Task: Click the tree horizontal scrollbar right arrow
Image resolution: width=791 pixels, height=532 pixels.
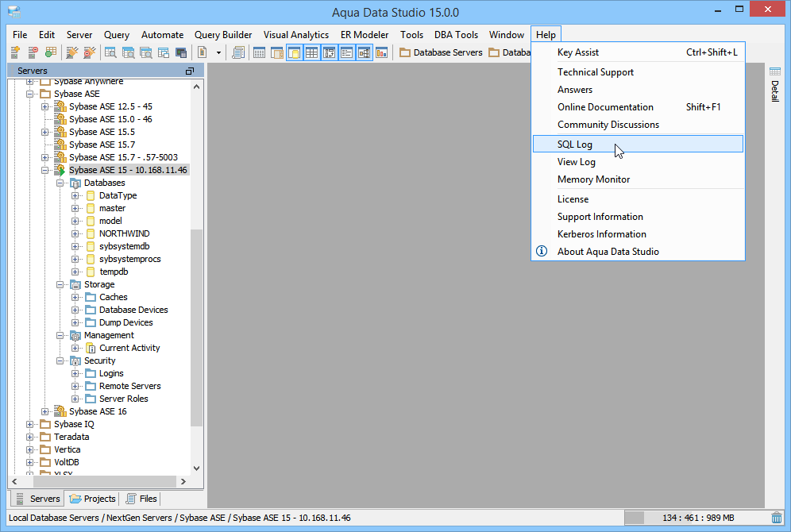Action: (x=183, y=481)
